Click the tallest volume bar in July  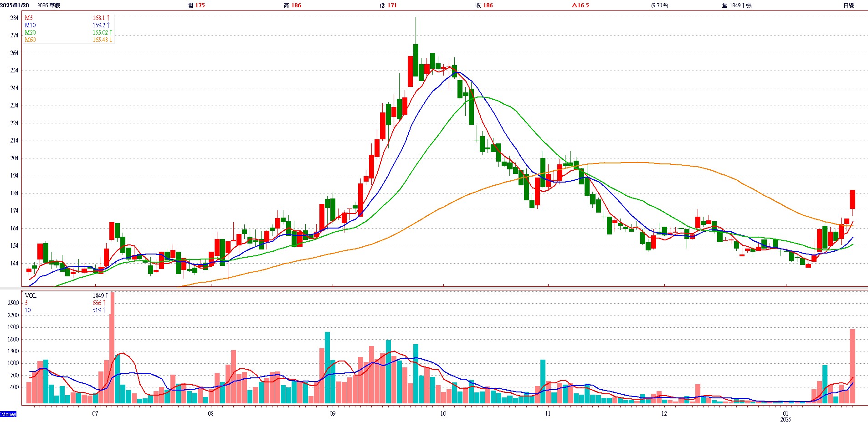[113, 348]
